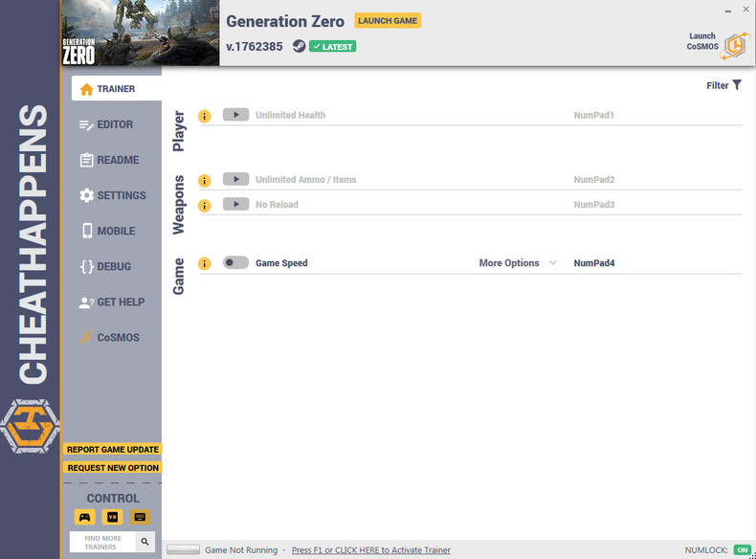Click the Game Not Running status text

point(241,549)
